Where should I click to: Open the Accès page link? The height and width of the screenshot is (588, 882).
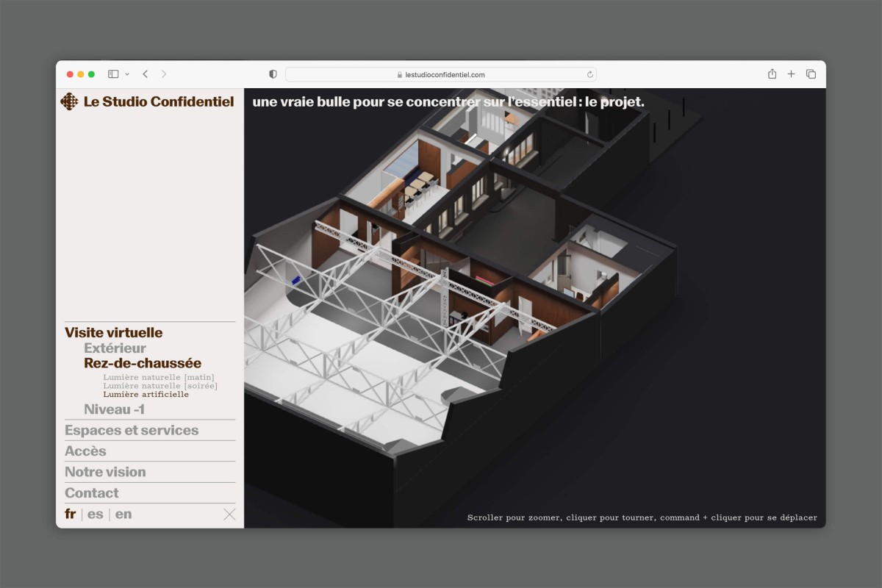(x=85, y=451)
